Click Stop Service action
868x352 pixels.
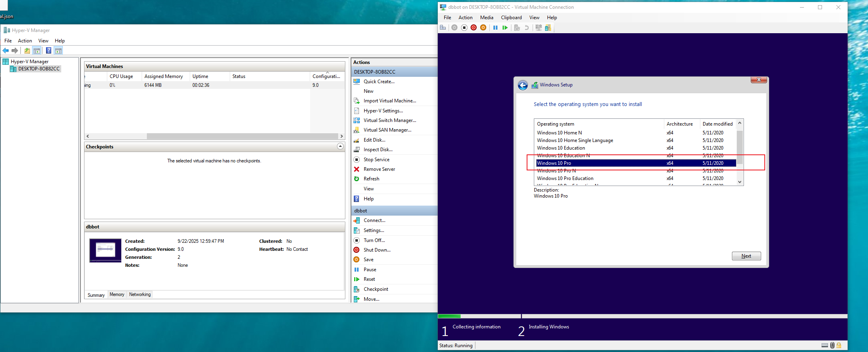pyautogui.click(x=377, y=160)
